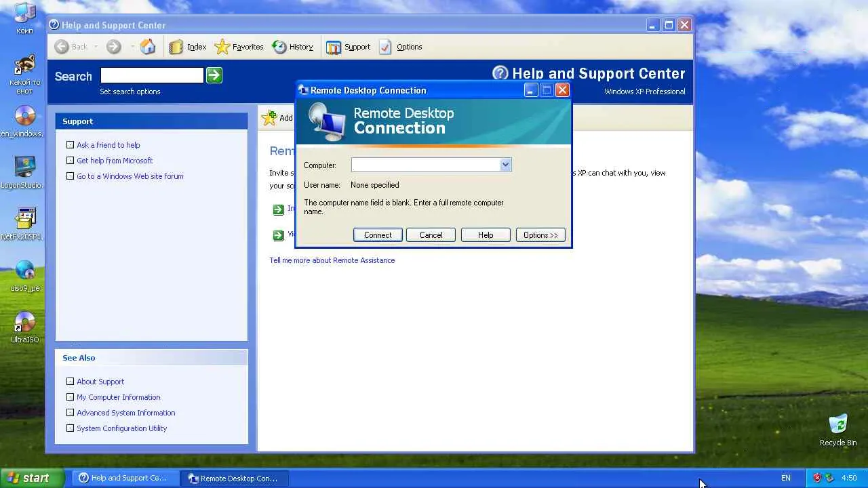Screen dimensions: 868x488
Task: Cancel the Remote Desktop Connection dialog
Action: click(431, 235)
